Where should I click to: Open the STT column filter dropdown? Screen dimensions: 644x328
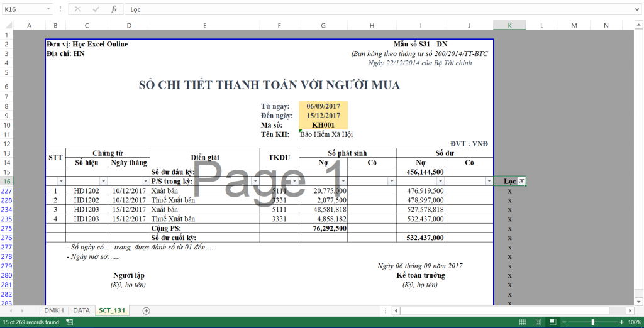coord(61,181)
